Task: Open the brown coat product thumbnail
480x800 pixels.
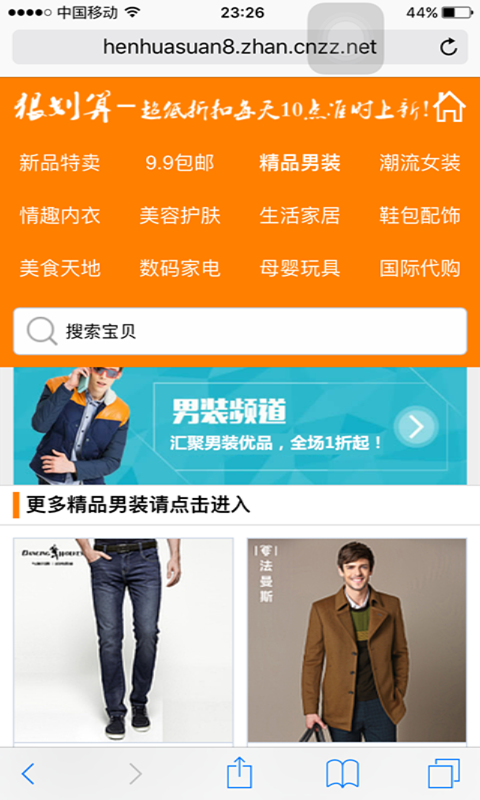Action: [357, 640]
